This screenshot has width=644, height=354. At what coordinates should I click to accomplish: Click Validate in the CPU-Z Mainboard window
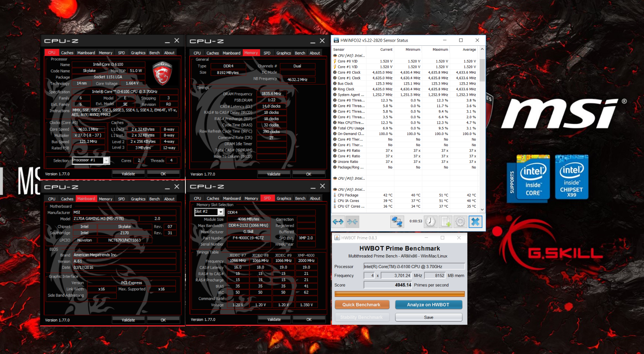click(x=128, y=320)
